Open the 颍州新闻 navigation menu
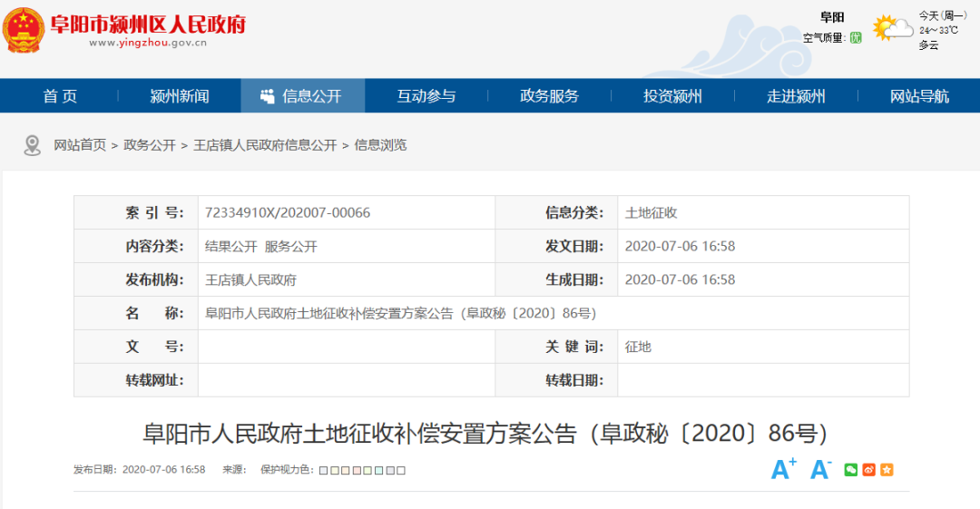Viewport: 980px width, 509px height. 180,96
